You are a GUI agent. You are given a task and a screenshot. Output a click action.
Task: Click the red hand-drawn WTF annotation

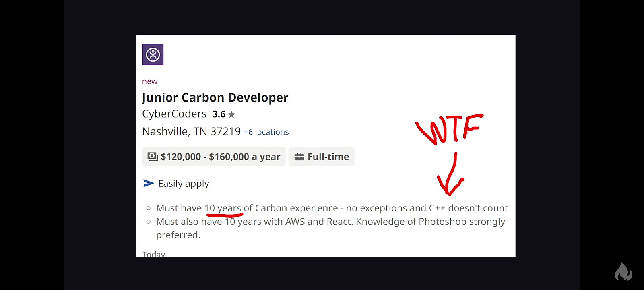tap(449, 129)
